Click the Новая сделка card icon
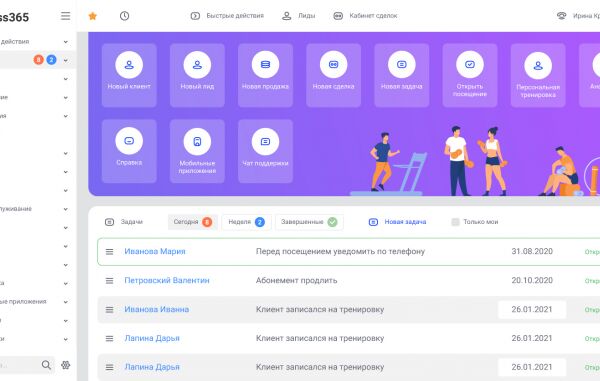600x381 pixels. click(x=333, y=65)
